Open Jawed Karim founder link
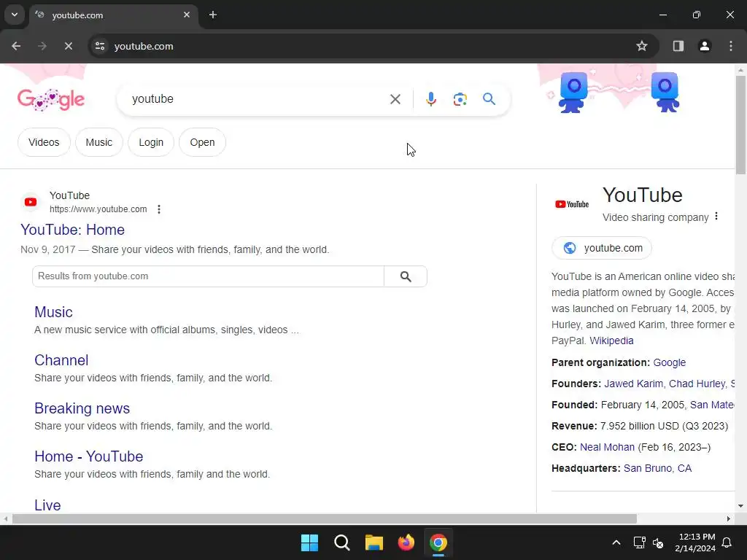 click(633, 384)
